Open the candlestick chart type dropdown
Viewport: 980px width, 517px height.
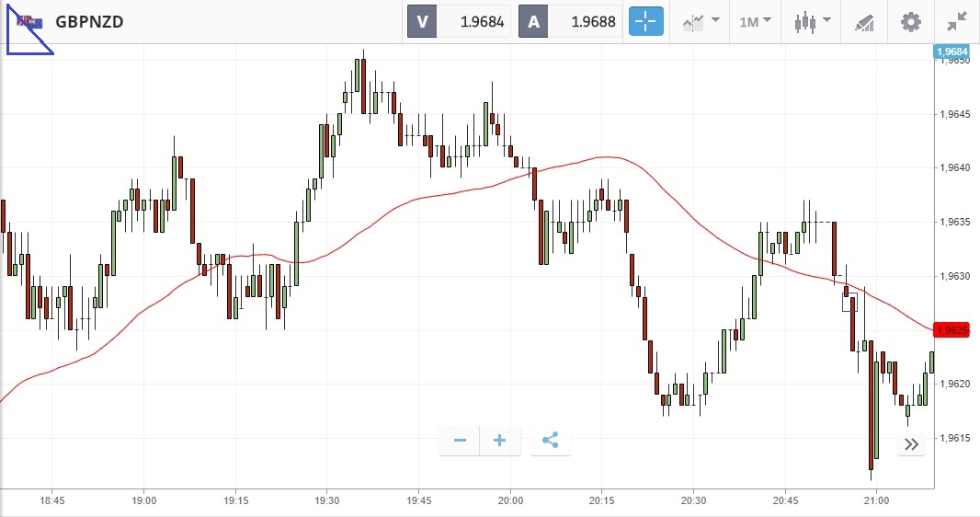pos(813,21)
